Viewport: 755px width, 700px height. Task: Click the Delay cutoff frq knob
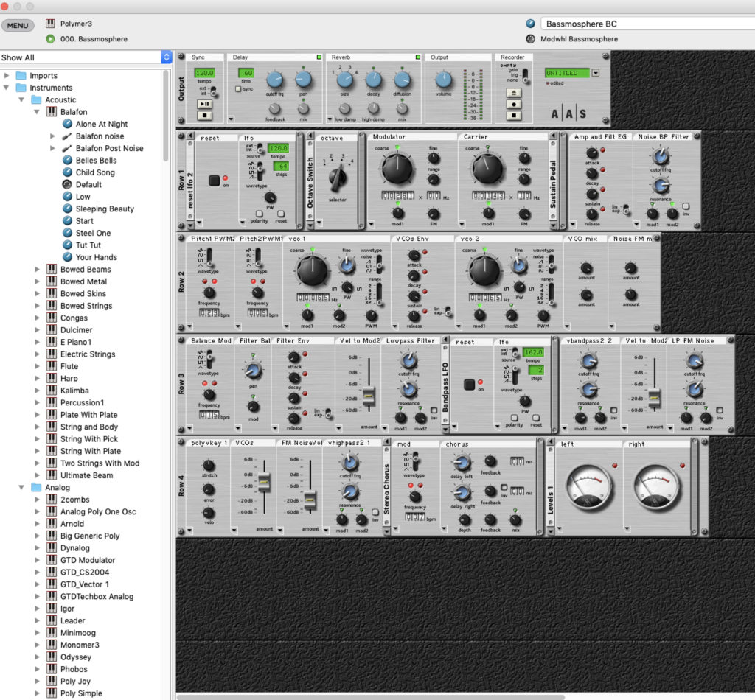coord(274,80)
